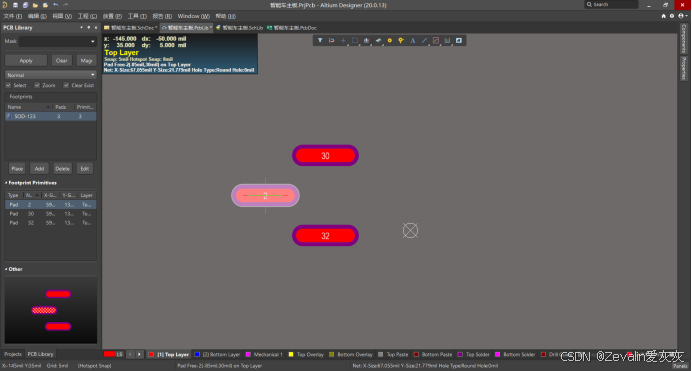Click pad 30 on the canvas
692x371 pixels.
[325, 156]
